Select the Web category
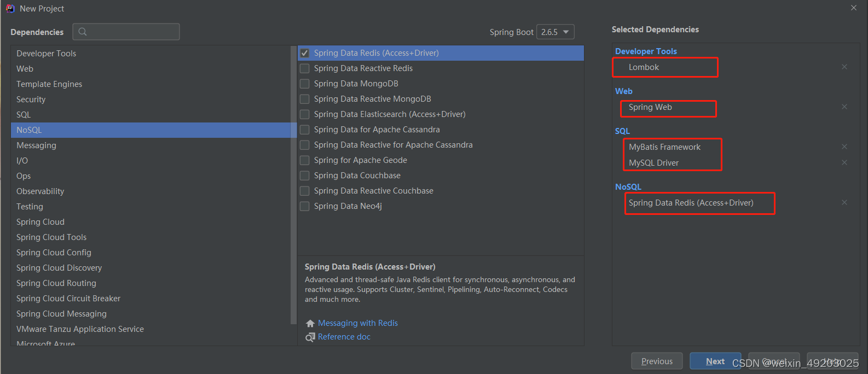Viewport: 868px width, 374px height. pos(151,69)
